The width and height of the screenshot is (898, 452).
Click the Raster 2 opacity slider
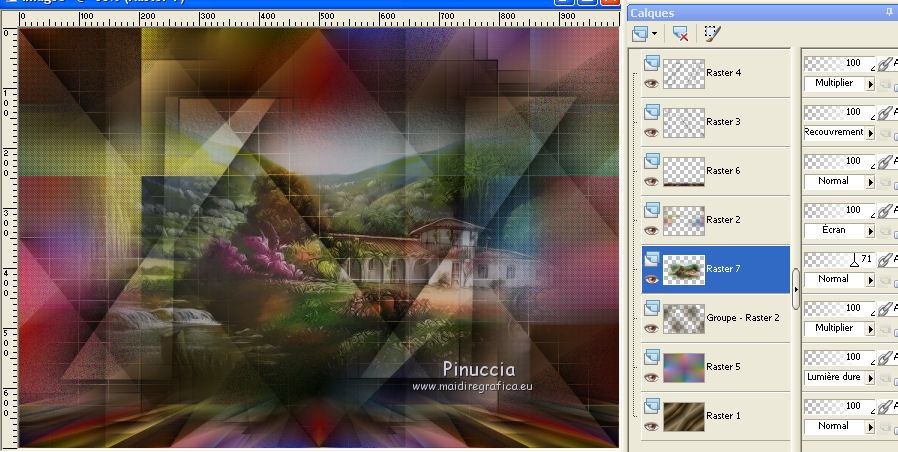(x=840, y=210)
